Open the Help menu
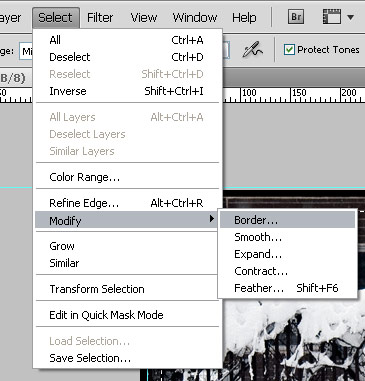Viewport: 365px width, 381px height. tap(244, 17)
